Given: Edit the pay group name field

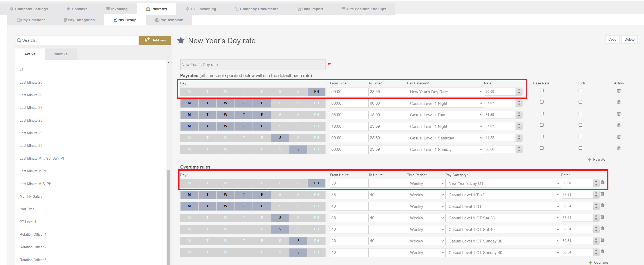Looking at the screenshot, I should 253,65.
